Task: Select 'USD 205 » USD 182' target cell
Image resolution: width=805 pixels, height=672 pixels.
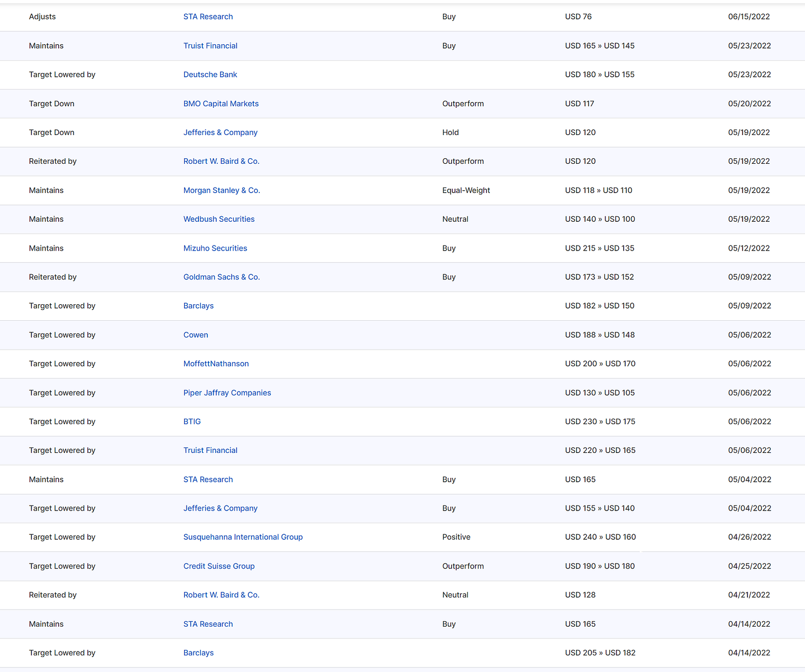Action: pos(600,653)
